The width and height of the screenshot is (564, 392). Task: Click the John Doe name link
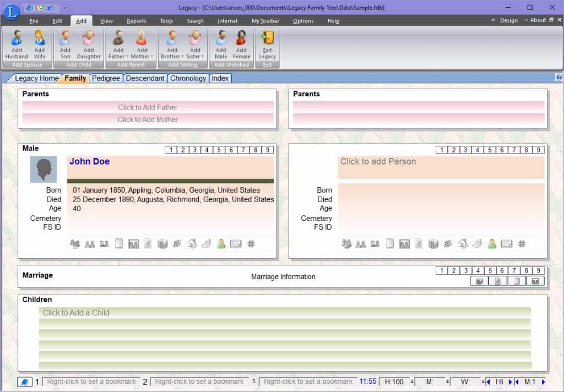click(90, 161)
